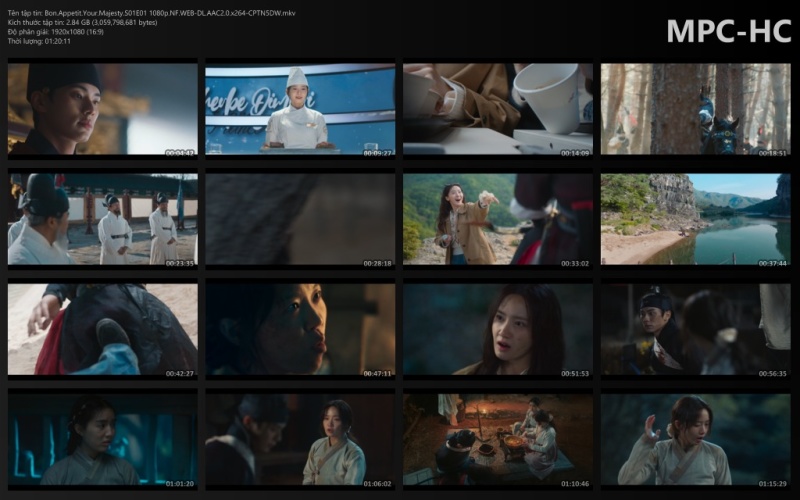
Task: Select the dark thumbnail stamped 00:28:18
Action: (300, 219)
